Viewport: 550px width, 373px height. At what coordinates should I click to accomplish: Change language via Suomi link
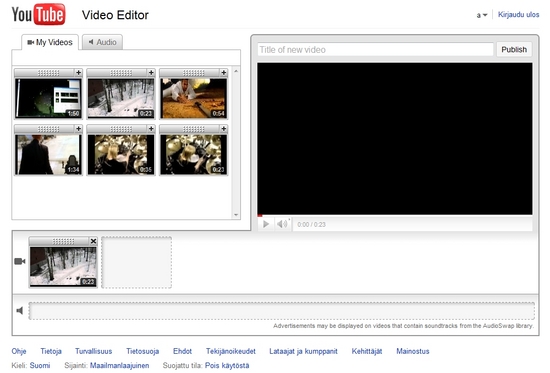(40, 366)
